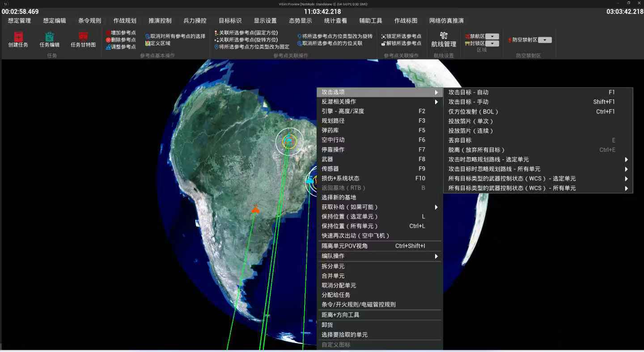The height and width of the screenshot is (352, 644).
Task: Open the 推演控制 menu
Action: (159, 20)
